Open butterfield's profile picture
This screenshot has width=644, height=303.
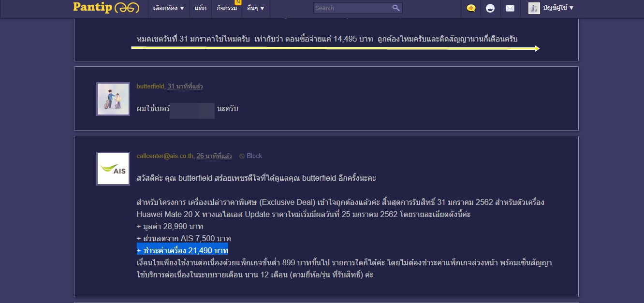pyautogui.click(x=113, y=99)
